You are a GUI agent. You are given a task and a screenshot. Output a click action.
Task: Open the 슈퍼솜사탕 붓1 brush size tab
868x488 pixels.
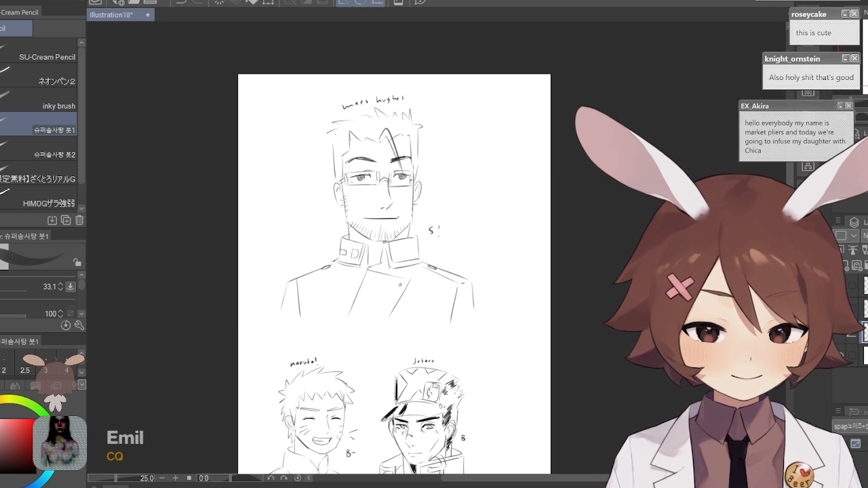coord(20,341)
